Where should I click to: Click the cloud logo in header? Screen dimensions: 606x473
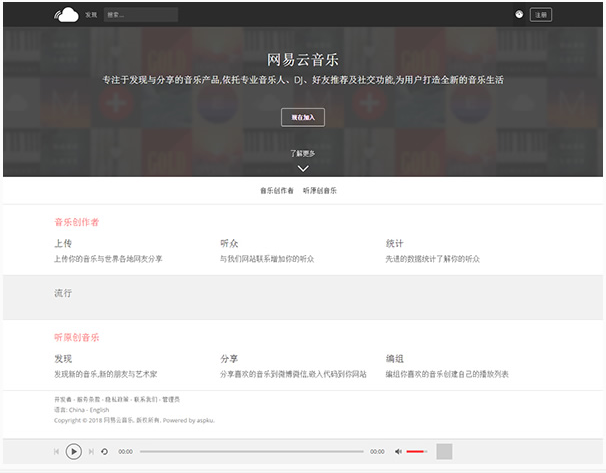click(66, 15)
